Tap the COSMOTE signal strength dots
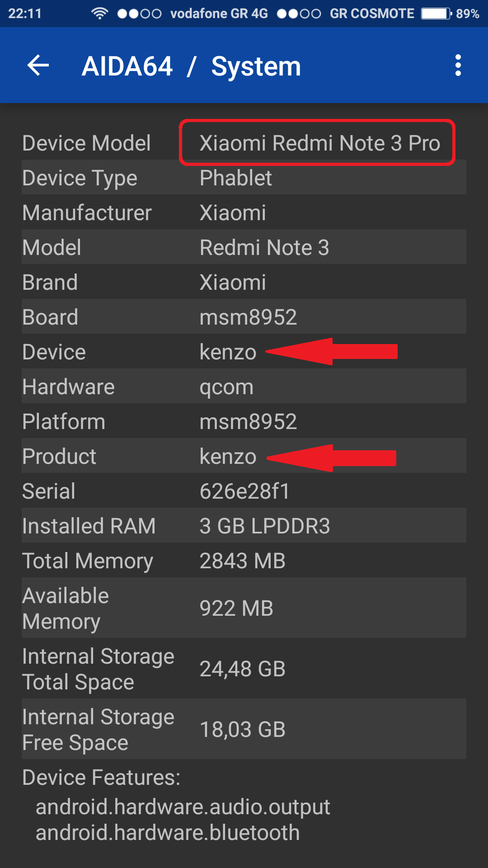This screenshot has width=488, height=868. (299, 14)
